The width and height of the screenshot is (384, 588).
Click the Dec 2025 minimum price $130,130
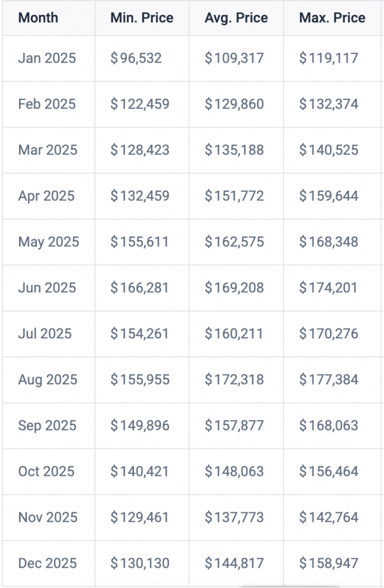pyautogui.click(x=140, y=563)
